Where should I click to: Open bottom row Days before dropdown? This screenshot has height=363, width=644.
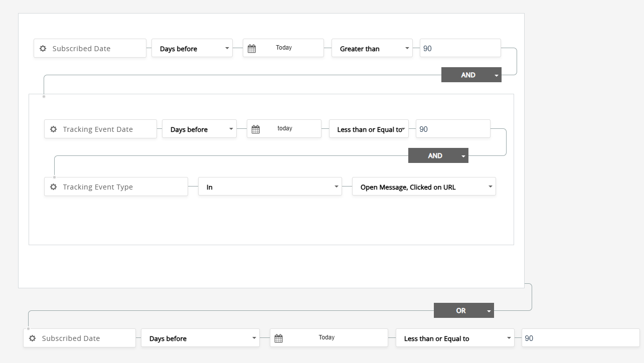[200, 338]
